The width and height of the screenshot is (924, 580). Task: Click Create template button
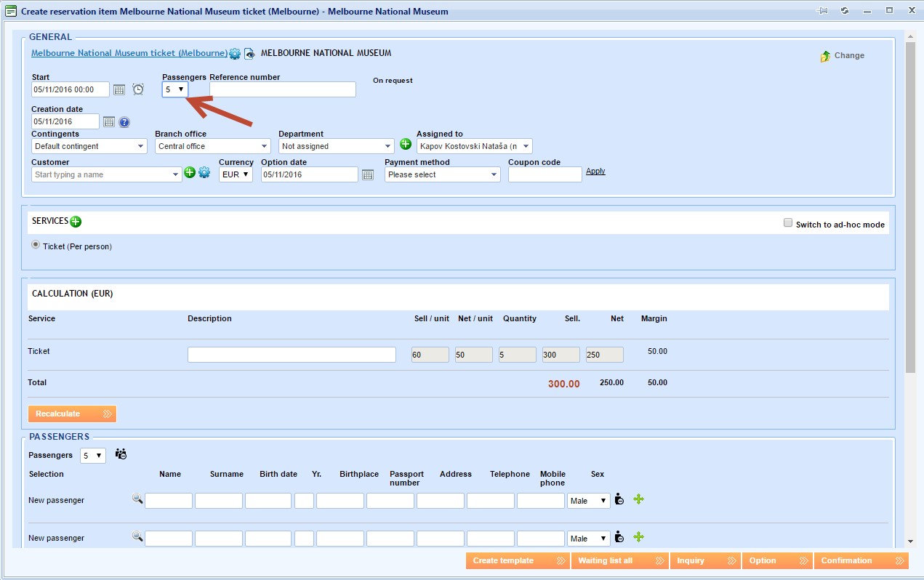(x=518, y=560)
